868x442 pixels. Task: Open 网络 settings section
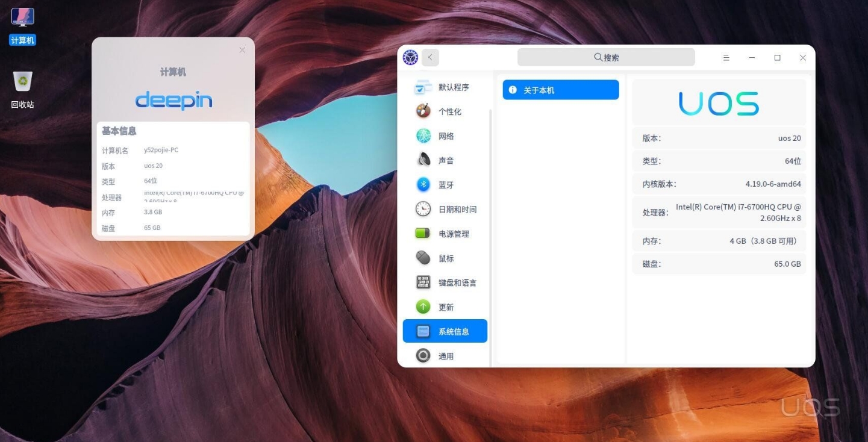point(445,136)
